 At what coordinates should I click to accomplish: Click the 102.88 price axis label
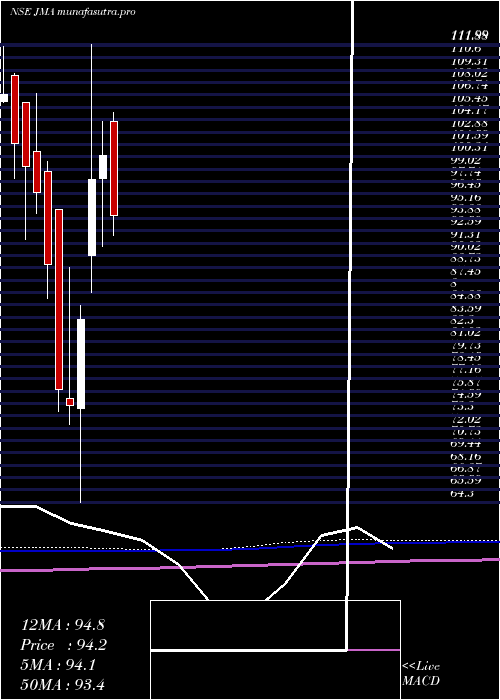pyautogui.click(x=468, y=123)
